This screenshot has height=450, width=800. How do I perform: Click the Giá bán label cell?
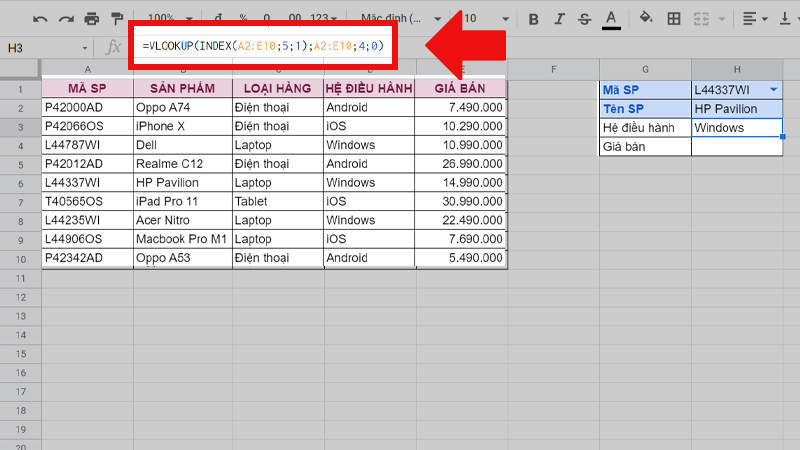[645, 147]
